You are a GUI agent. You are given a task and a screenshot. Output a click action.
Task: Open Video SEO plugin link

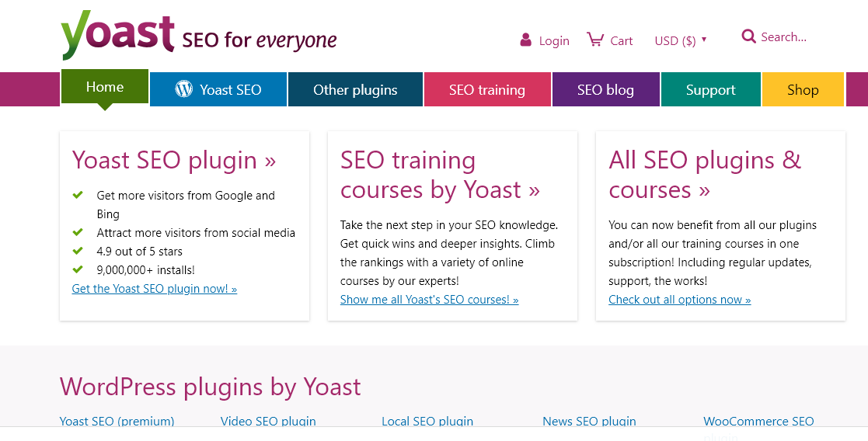click(x=268, y=421)
